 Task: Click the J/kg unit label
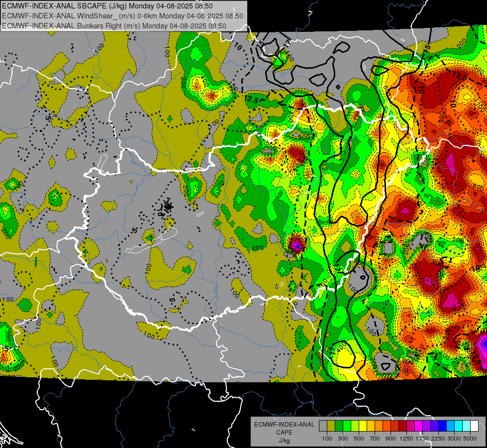[284, 441]
